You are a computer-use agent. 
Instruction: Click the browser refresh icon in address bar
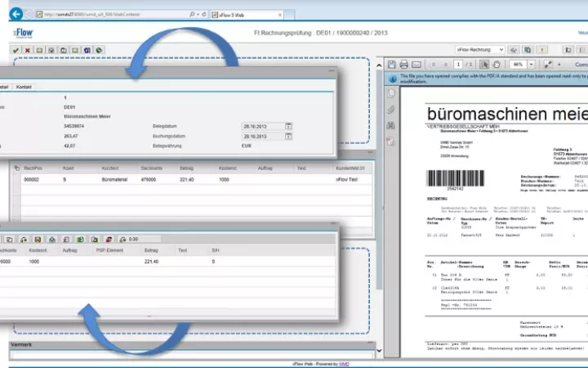tap(204, 14)
